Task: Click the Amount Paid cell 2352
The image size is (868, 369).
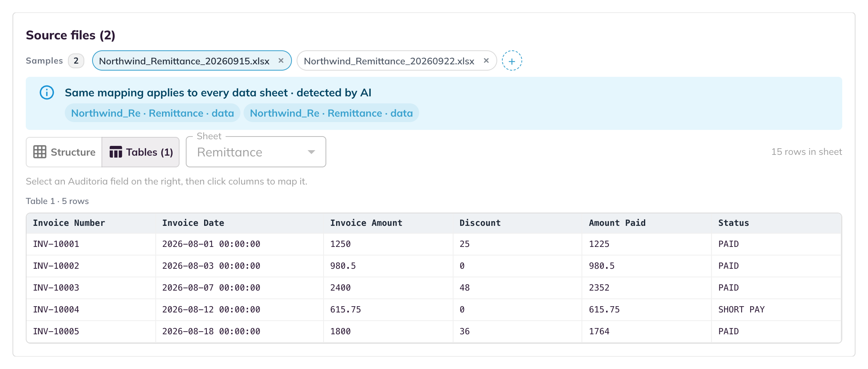Action: pos(647,288)
